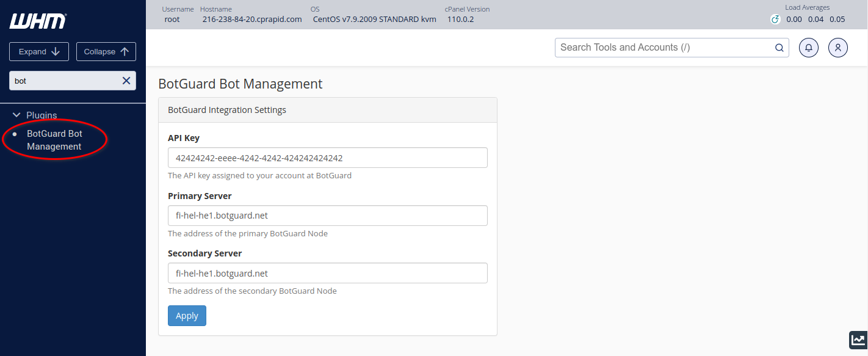
Task: Collapse the Plugins section chevron
Action: pos(17,115)
